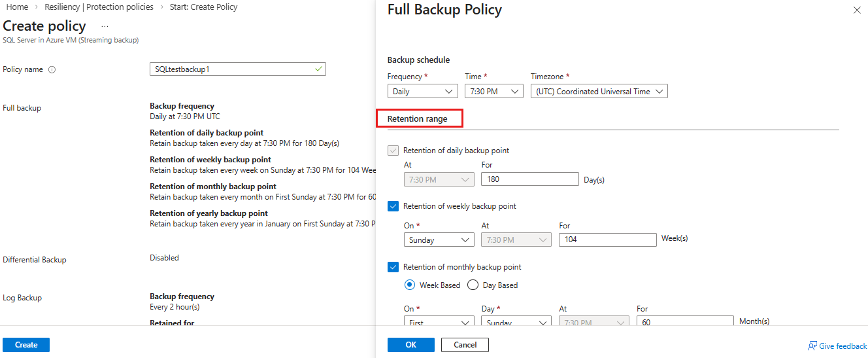Screen dimensions: 868x358
Task: Select the Week Based radio option
Action: click(410, 285)
